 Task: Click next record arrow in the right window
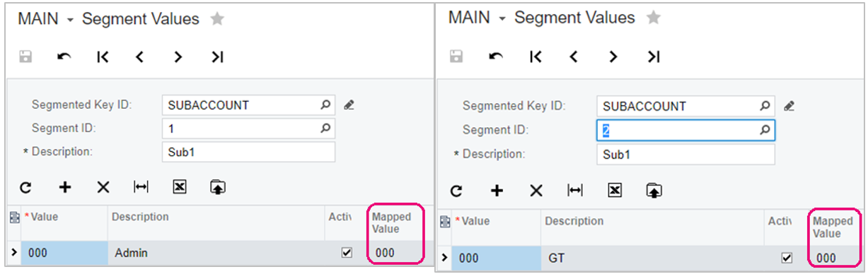[613, 57]
